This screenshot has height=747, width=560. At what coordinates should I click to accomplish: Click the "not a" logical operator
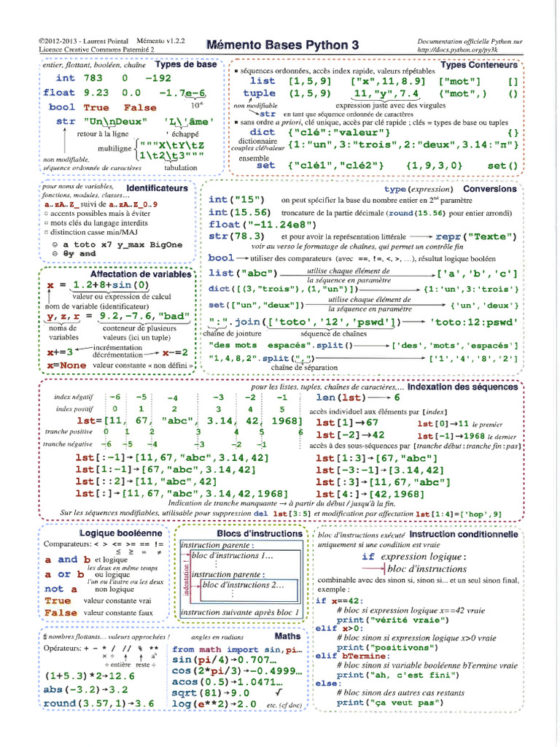coord(61,589)
